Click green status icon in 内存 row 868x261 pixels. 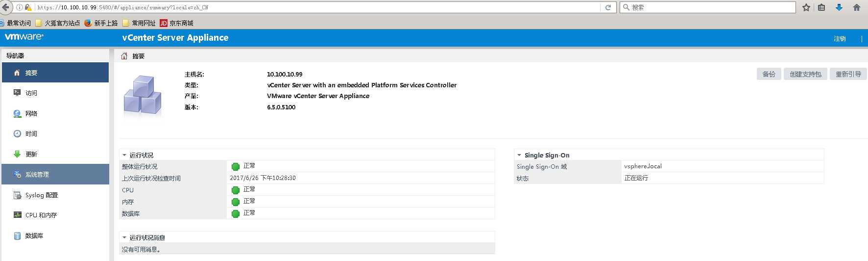coord(235,202)
